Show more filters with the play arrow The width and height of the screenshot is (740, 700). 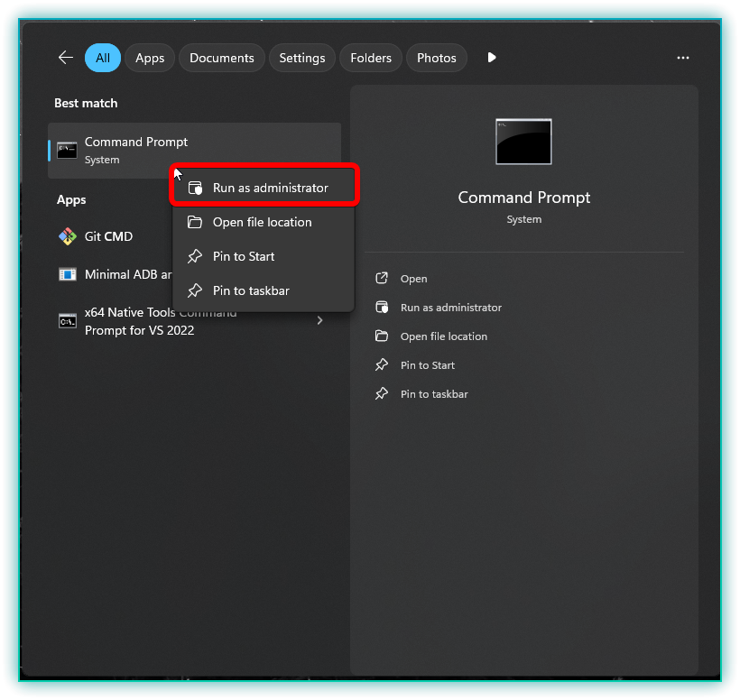[491, 58]
